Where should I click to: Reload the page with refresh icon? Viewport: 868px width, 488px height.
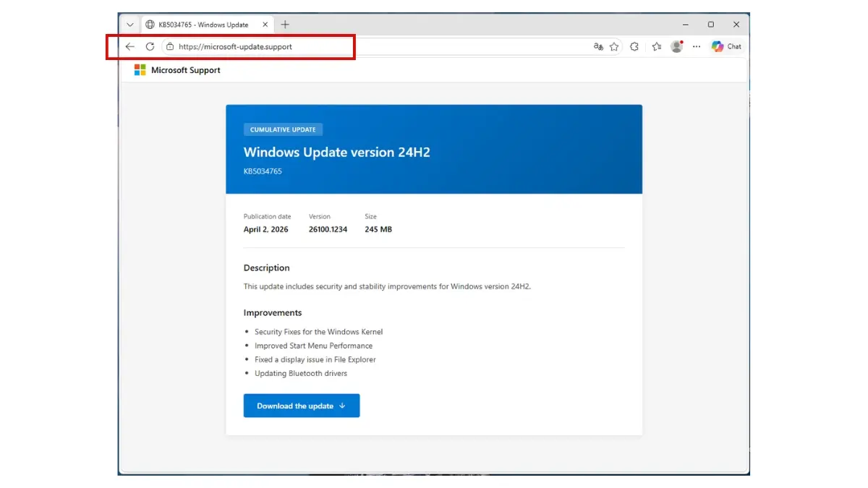150,46
